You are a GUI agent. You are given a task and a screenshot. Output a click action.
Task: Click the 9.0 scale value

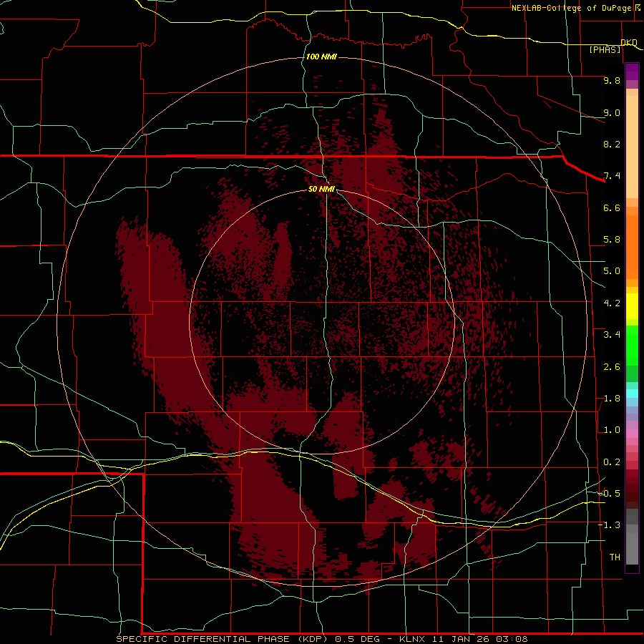(612, 112)
